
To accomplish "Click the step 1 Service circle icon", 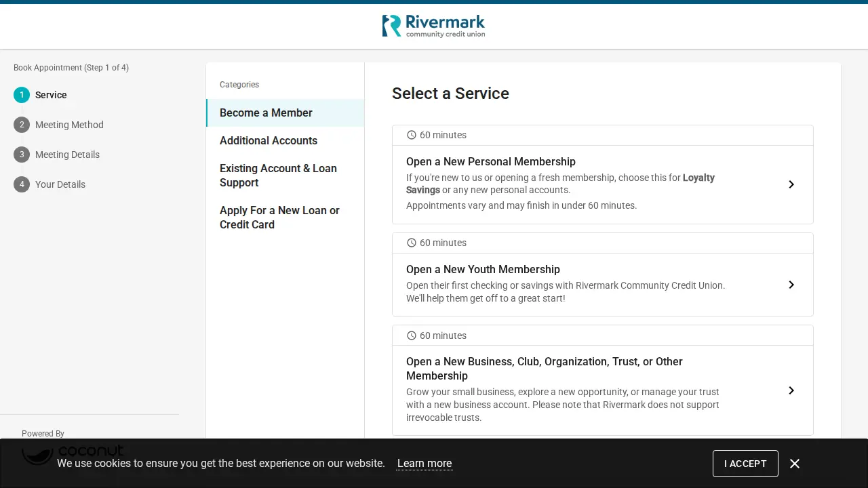I will 22,95.
